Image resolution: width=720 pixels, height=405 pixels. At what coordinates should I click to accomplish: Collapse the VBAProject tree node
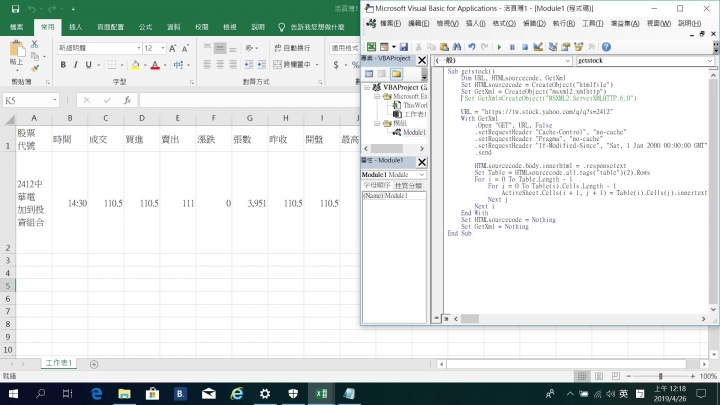tap(367, 87)
